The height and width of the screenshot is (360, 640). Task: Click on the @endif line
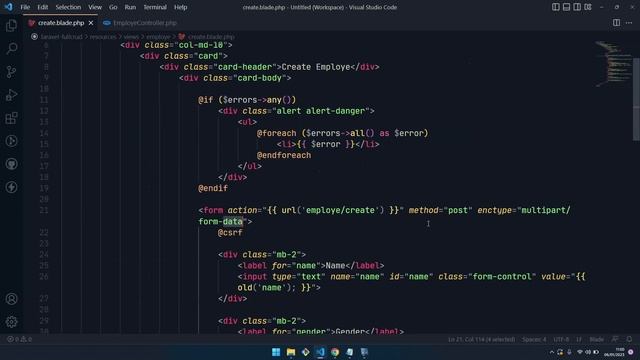[213, 188]
